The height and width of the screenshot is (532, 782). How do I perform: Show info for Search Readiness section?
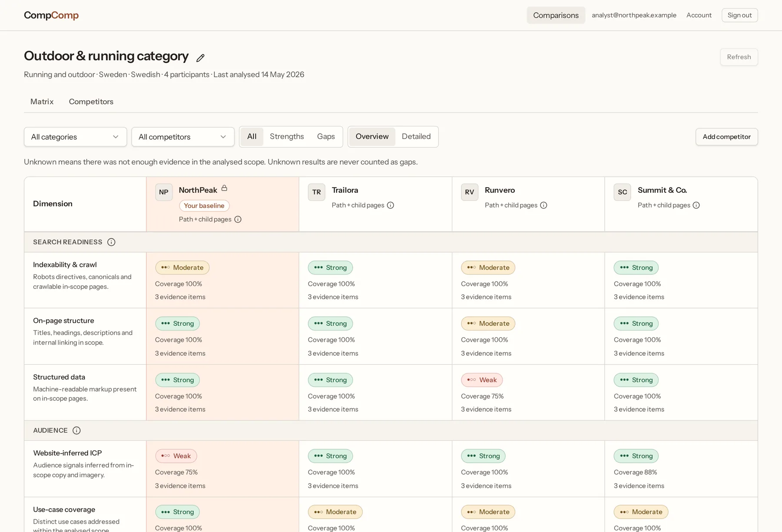(x=112, y=242)
